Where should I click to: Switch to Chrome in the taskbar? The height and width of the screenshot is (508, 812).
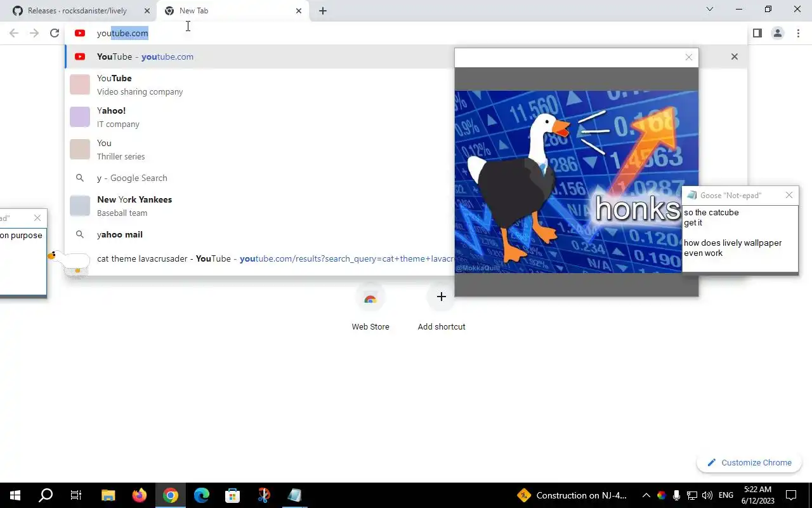point(171,495)
